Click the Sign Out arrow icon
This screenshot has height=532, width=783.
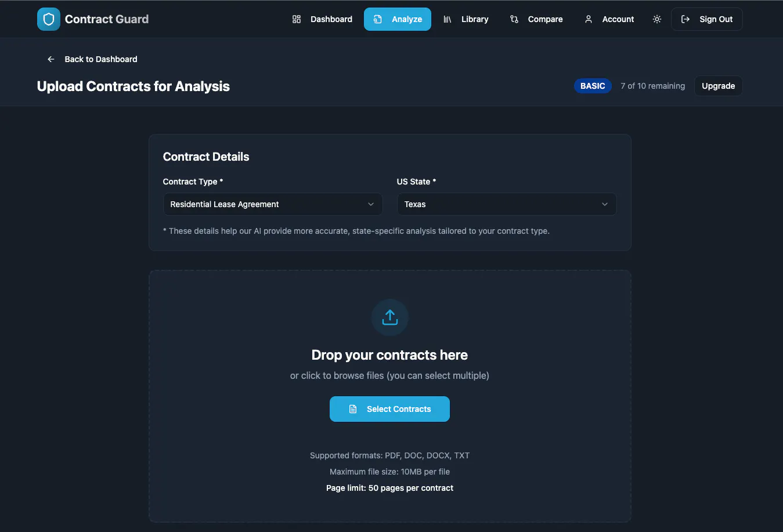tap(685, 19)
